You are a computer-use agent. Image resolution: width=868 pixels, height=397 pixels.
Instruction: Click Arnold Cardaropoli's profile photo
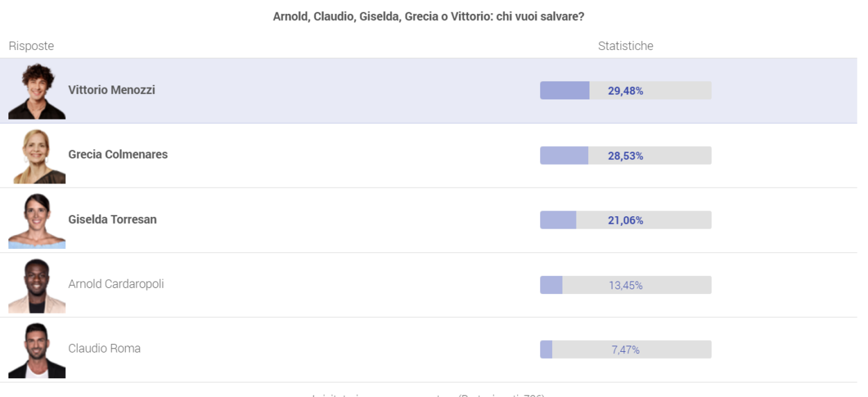[x=37, y=284]
